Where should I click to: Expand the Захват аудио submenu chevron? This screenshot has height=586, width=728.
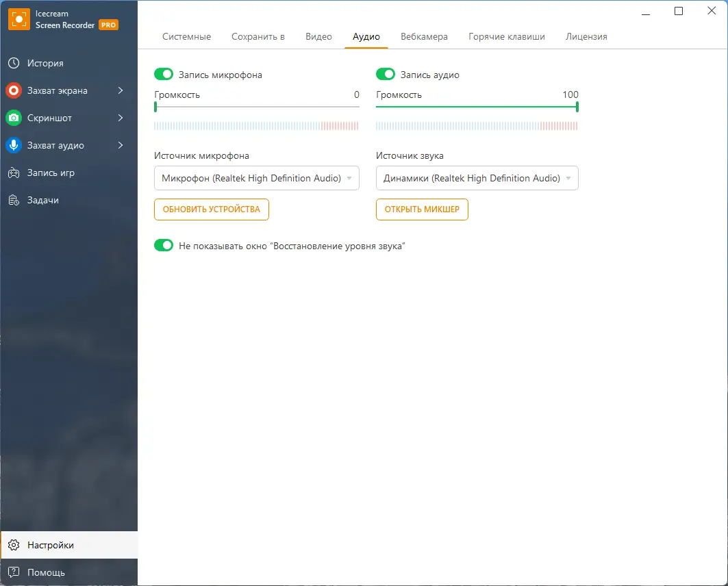pyautogui.click(x=121, y=145)
